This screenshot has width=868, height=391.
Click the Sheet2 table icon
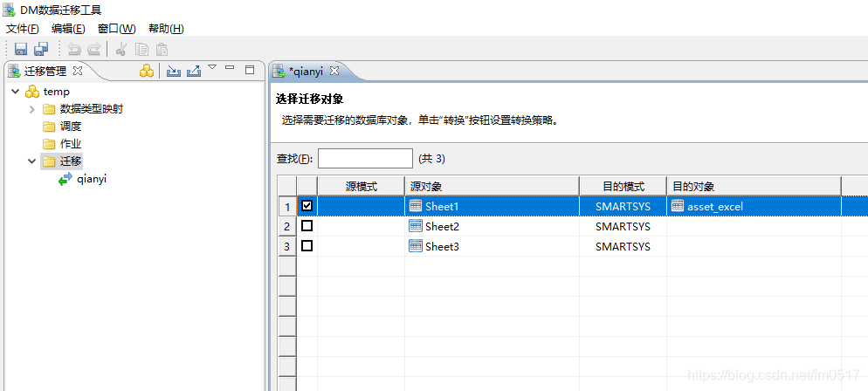415,226
